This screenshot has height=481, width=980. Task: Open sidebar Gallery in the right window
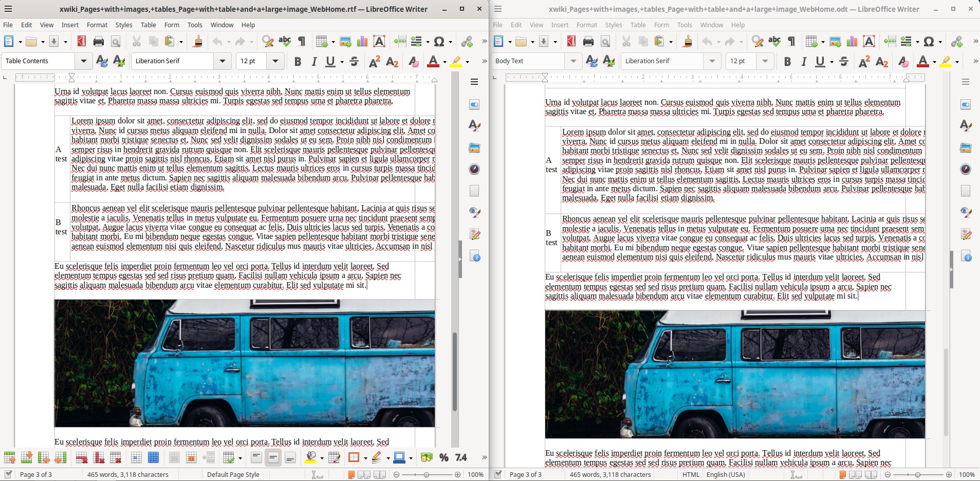[x=966, y=148]
